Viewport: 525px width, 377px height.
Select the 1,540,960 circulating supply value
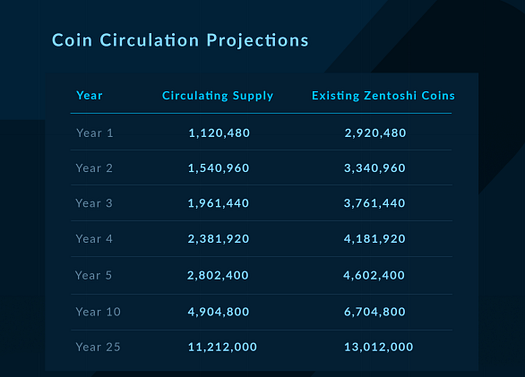point(219,168)
